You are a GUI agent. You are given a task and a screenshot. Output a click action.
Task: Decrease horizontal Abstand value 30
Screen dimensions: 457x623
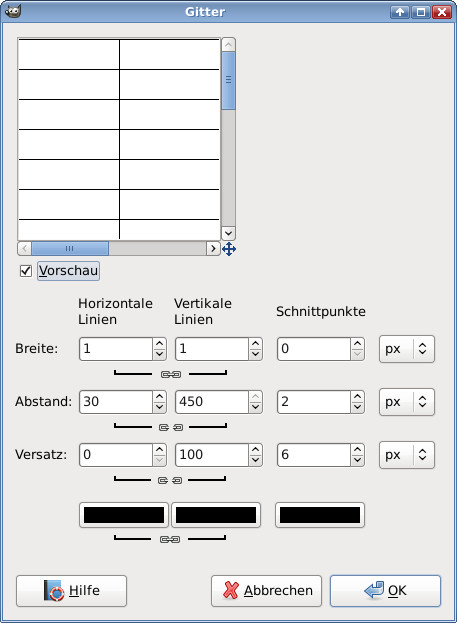point(159,407)
